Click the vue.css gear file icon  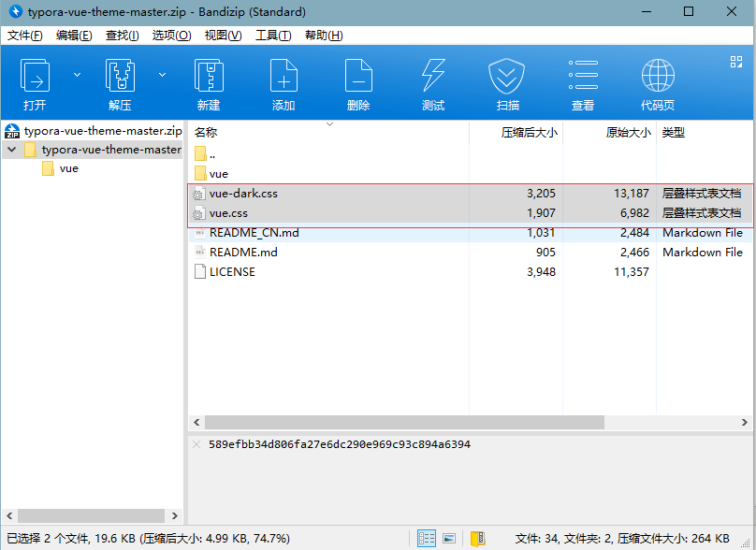click(199, 213)
